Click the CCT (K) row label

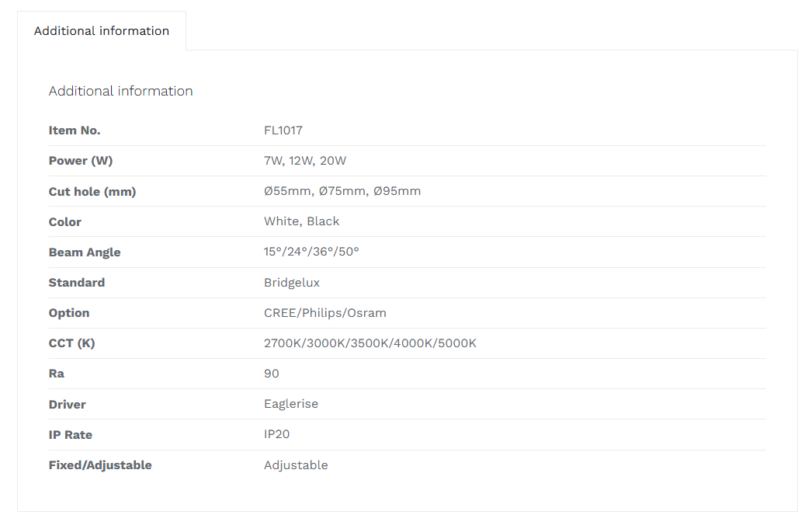(x=72, y=343)
